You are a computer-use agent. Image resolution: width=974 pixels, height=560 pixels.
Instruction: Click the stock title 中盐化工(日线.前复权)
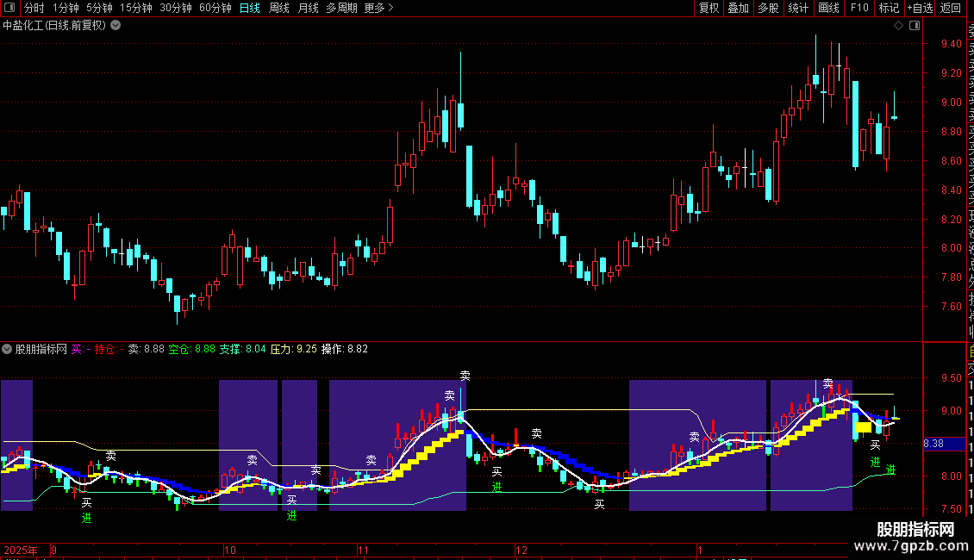54,26
